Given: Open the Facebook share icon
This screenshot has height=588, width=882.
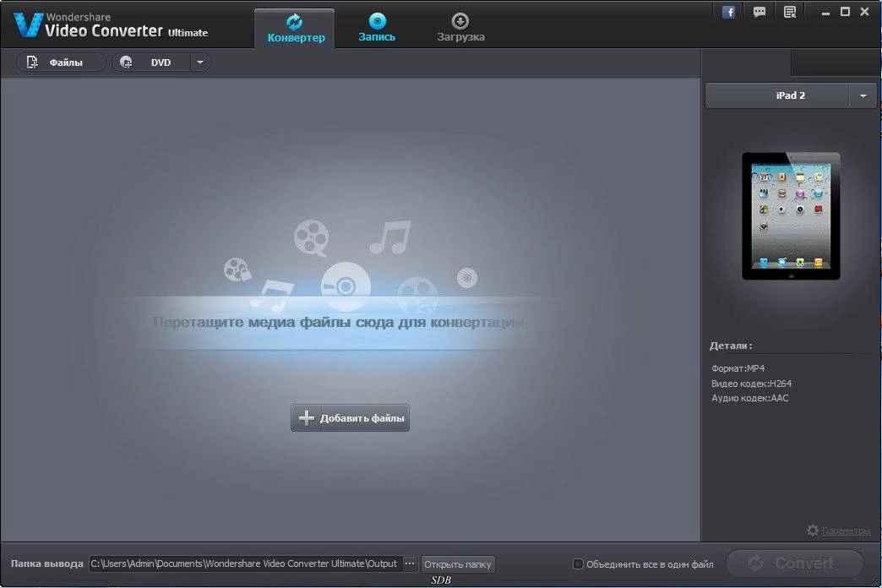Looking at the screenshot, I should 728,13.
